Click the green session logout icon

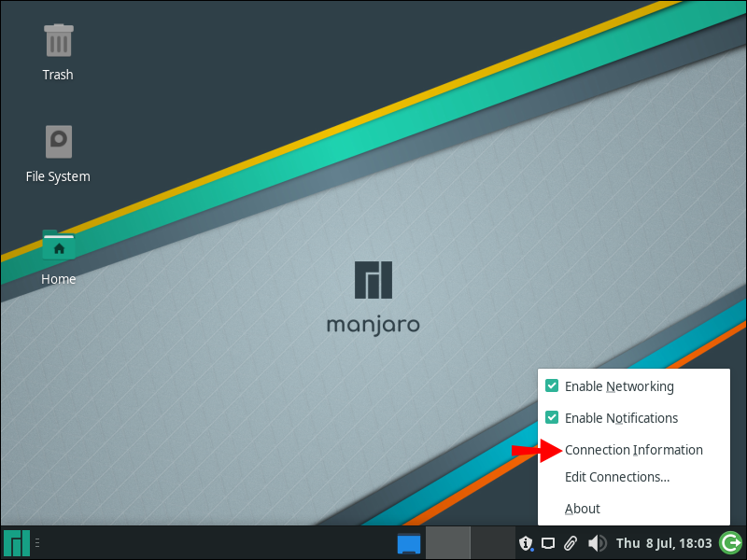pyautogui.click(x=730, y=543)
